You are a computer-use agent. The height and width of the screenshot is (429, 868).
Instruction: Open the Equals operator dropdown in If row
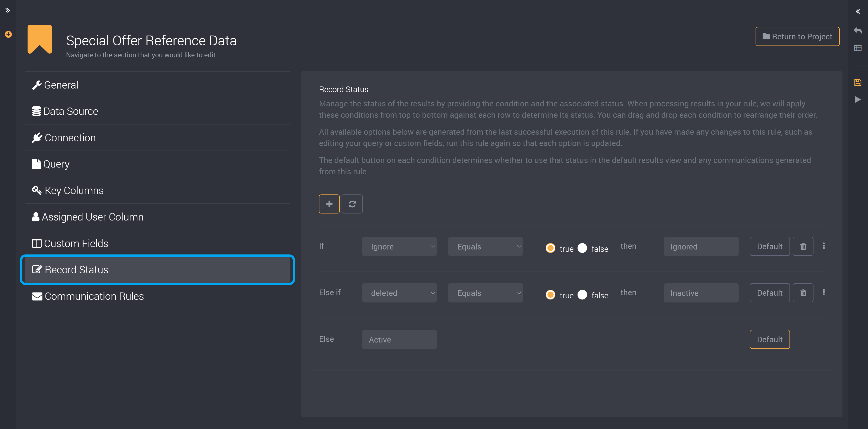[485, 247]
